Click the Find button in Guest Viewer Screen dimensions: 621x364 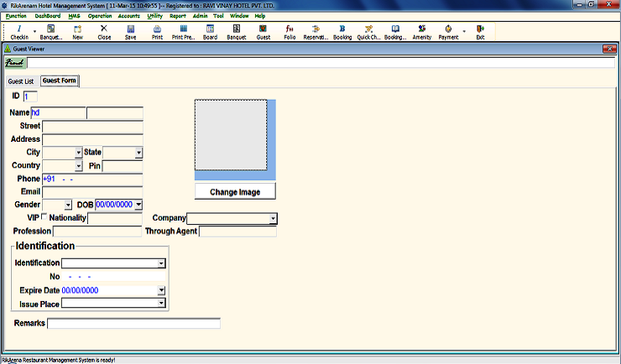(14, 63)
